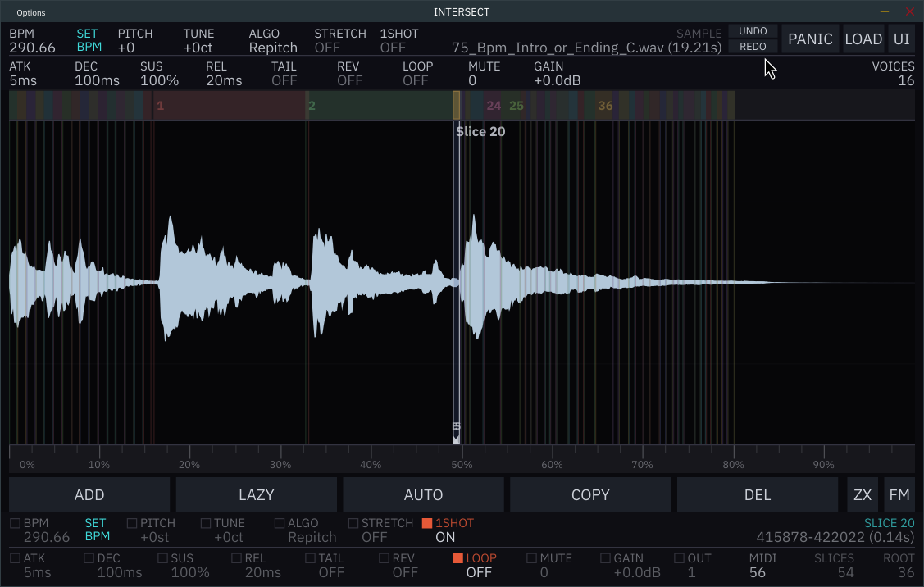
Task: Add a slice with the ADD button
Action: (x=89, y=494)
